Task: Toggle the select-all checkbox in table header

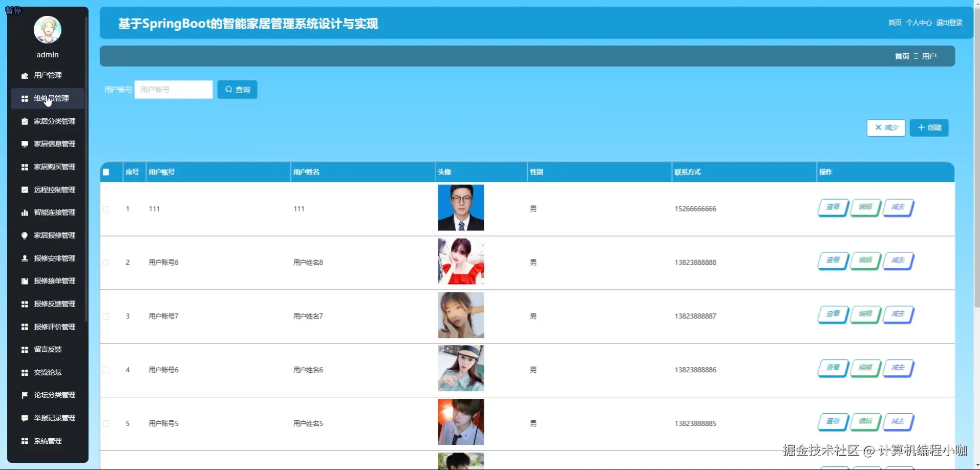Action: [106, 172]
